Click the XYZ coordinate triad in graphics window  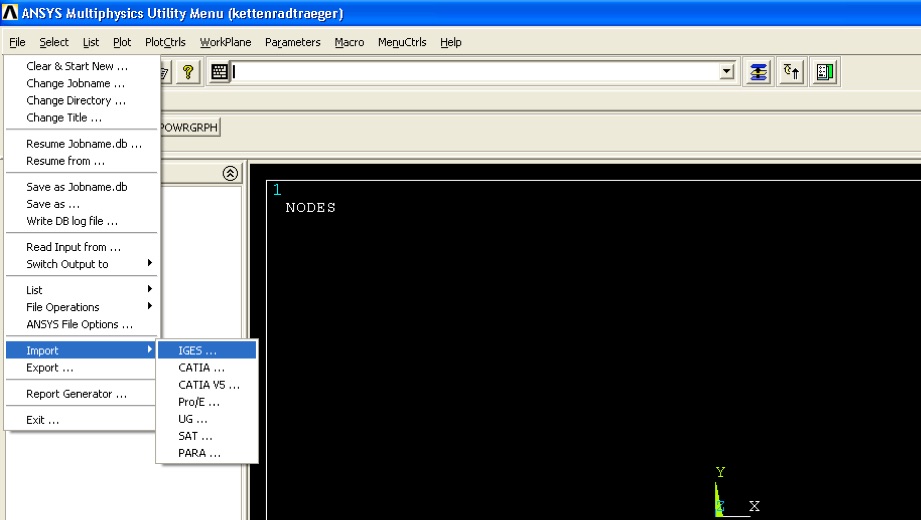click(x=737, y=492)
